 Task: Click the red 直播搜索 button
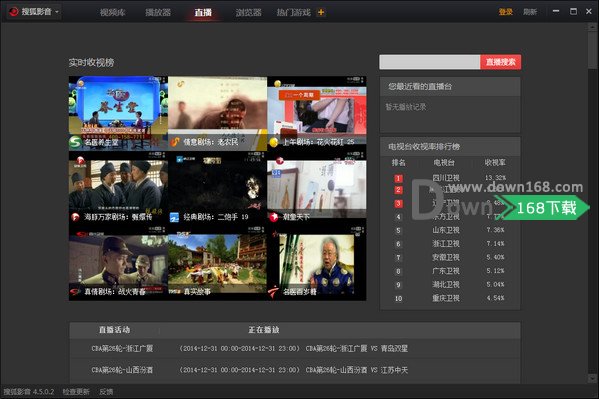point(500,62)
